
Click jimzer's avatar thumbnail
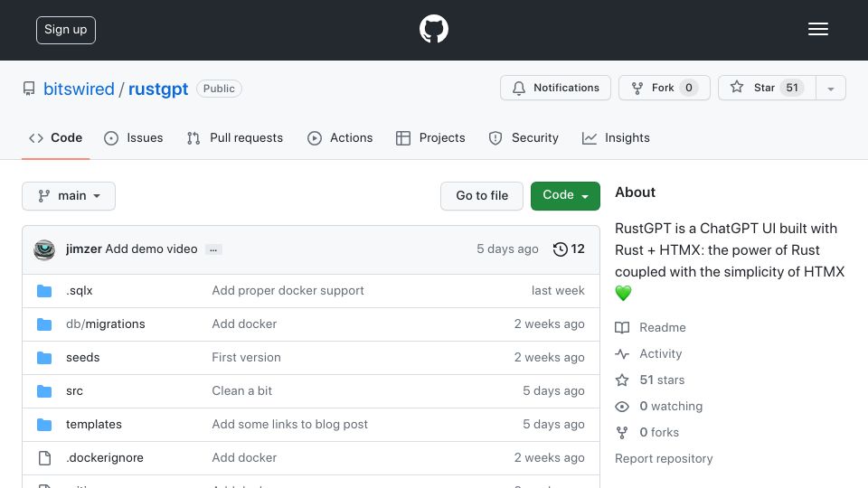point(44,249)
